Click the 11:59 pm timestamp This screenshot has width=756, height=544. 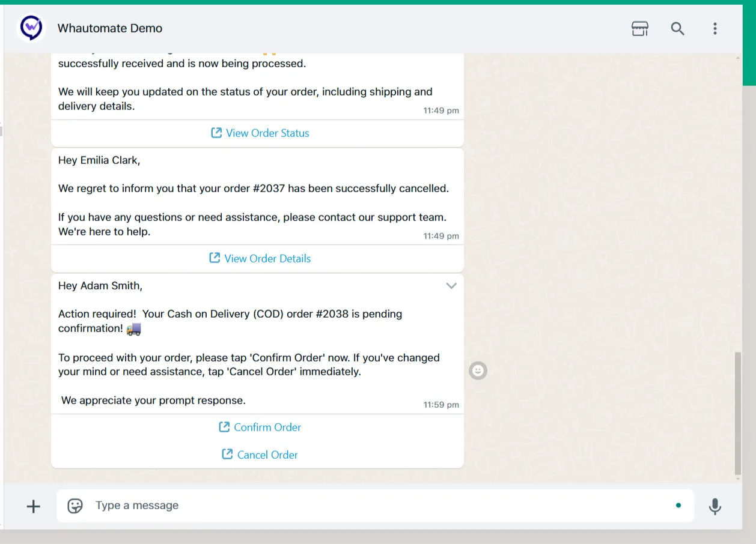point(441,405)
